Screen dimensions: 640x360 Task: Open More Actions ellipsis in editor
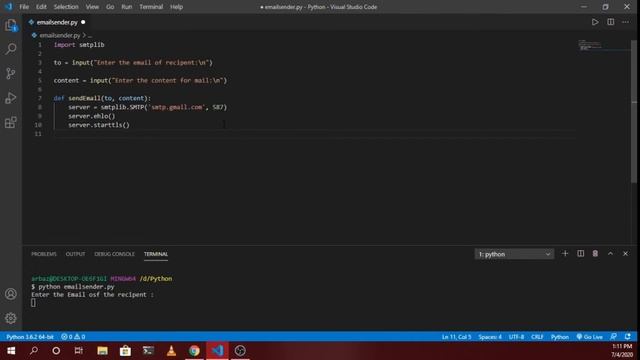[x=626, y=22]
